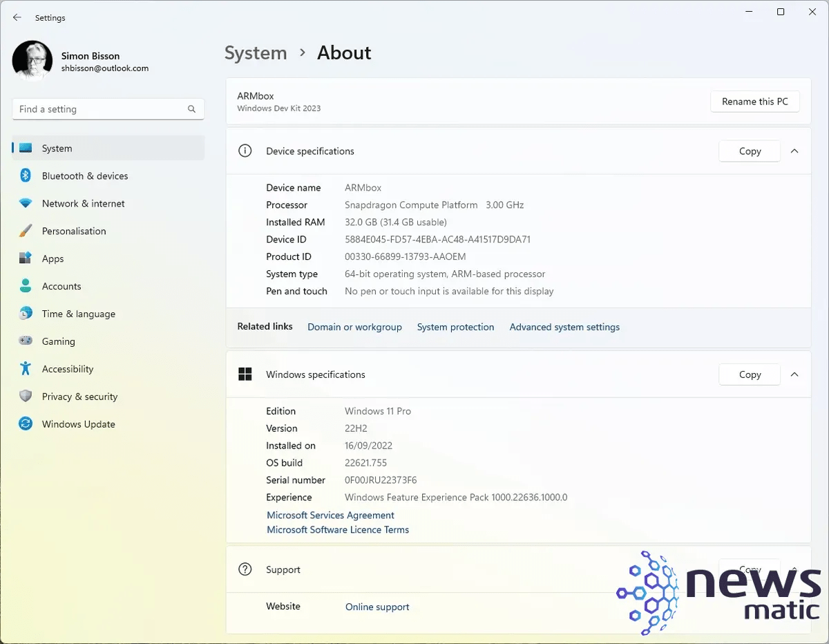The height and width of the screenshot is (644, 829).
Task: Select the Accounts sidebar icon
Action: 26,286
